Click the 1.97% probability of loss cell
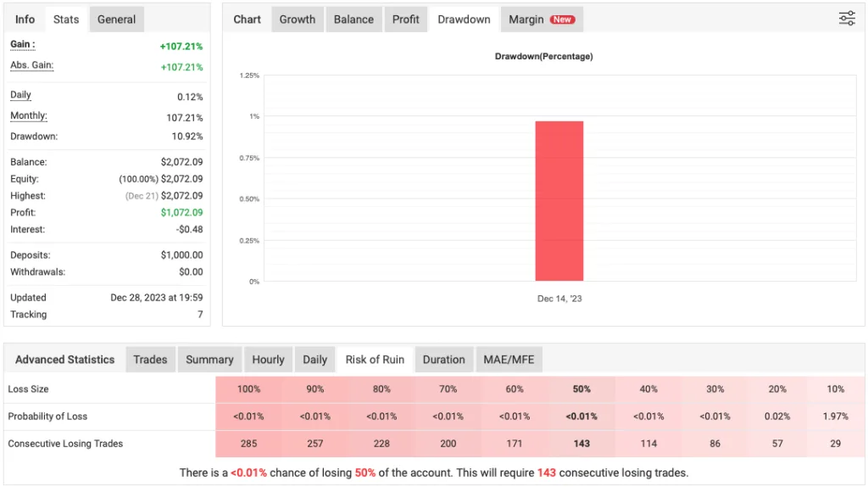 pyautogui.click(x=835, y=416)
